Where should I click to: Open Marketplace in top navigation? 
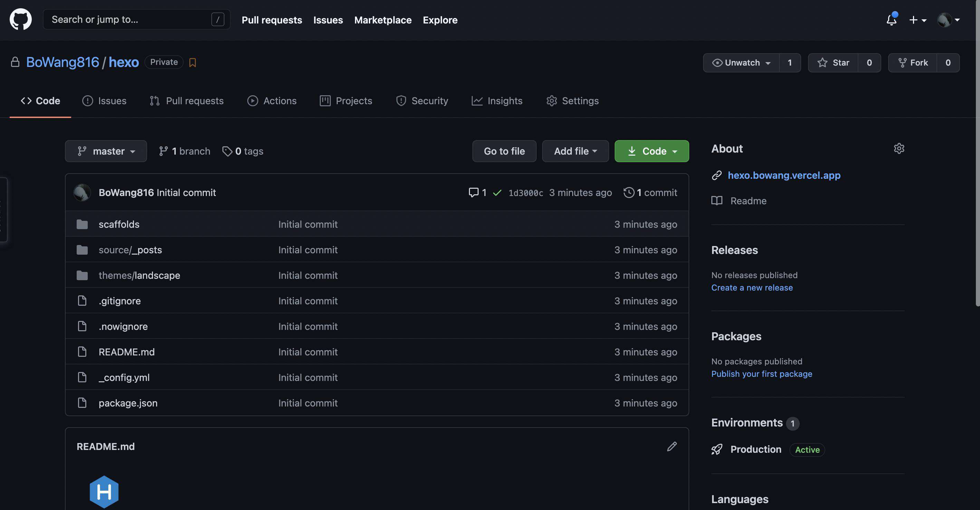coord(383,20)
